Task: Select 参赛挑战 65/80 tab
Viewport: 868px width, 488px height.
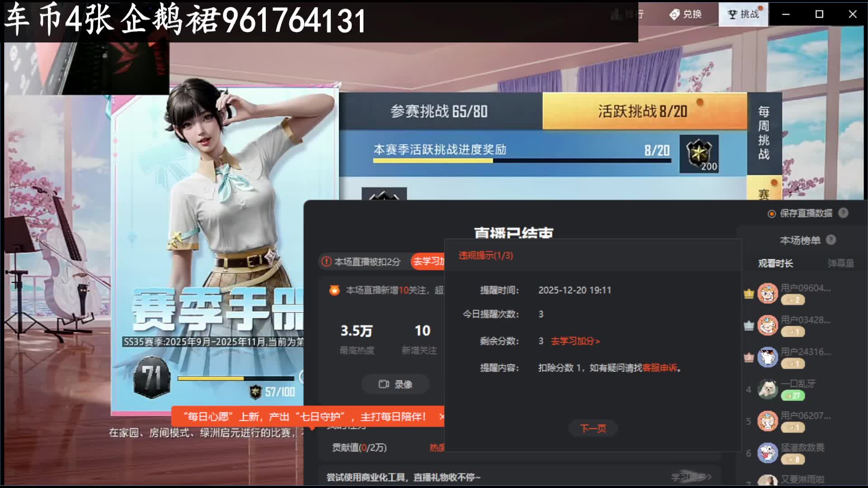Action: [x=439, y=111]
